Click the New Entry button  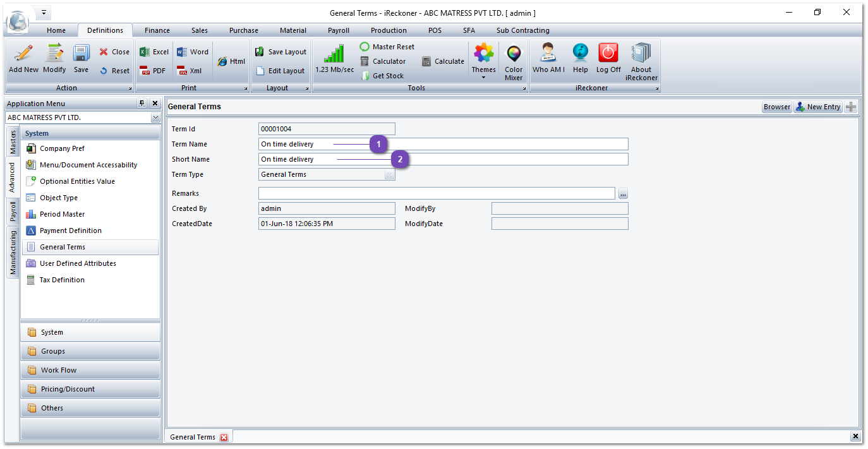(817, 107)
